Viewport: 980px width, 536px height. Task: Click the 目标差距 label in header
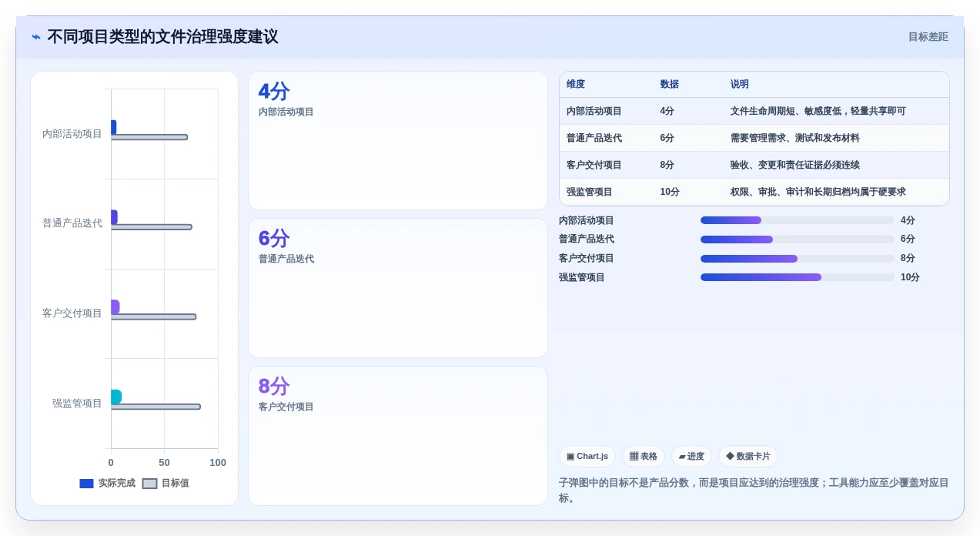coord(928,37)
